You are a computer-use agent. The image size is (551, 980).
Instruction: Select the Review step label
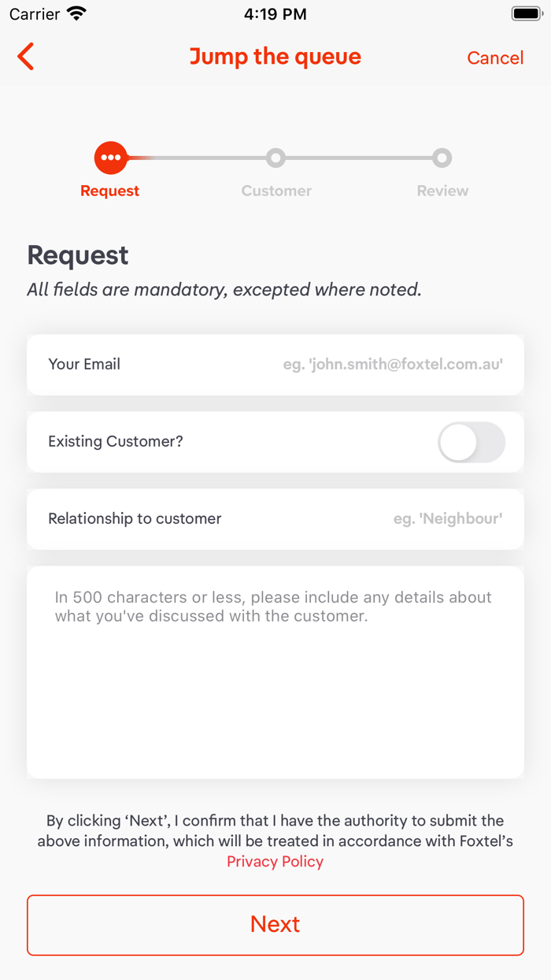[442, 191]
